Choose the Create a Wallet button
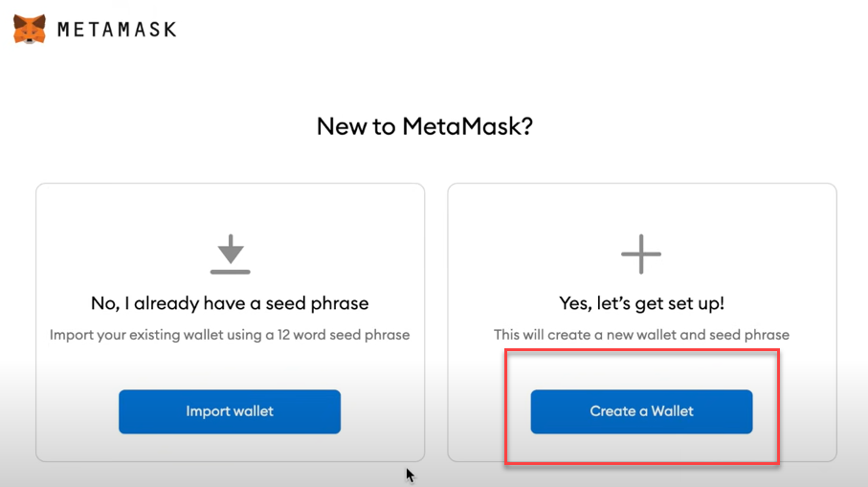868x487 pixels. point(641,411)
